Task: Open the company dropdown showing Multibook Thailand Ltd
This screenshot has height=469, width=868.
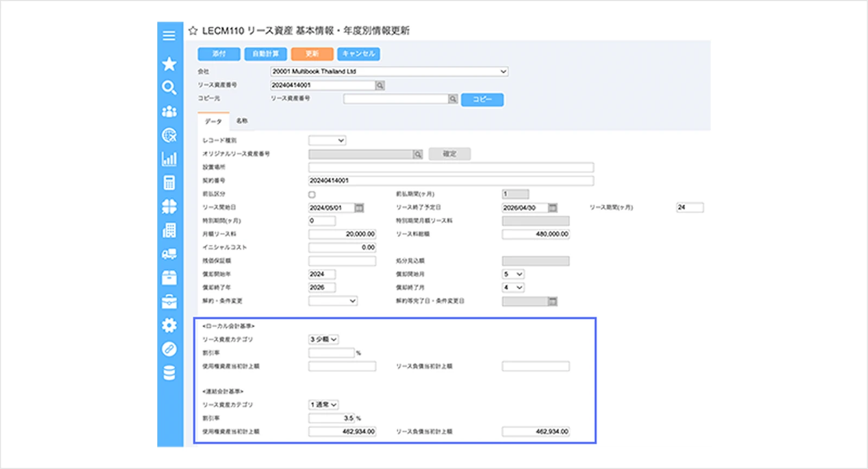Action: point(390,71)
